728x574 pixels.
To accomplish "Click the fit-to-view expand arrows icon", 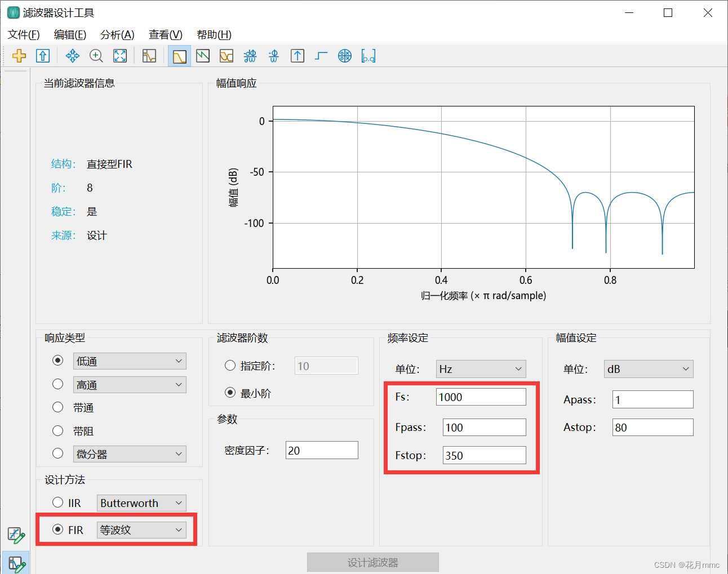I will 120,56.
